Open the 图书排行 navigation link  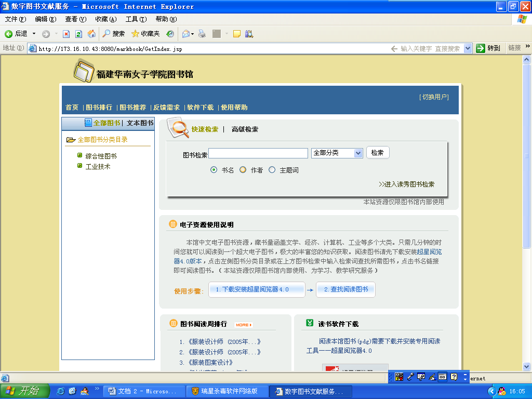tap(99, 108)
